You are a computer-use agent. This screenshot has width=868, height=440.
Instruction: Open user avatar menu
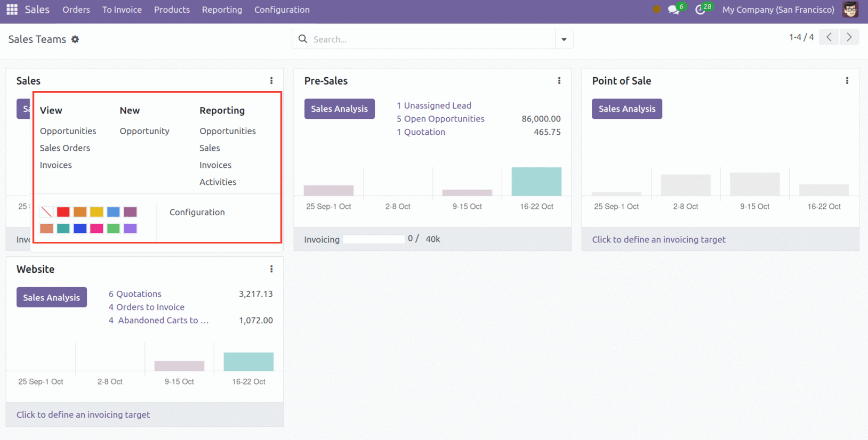(x=850, y=10)
